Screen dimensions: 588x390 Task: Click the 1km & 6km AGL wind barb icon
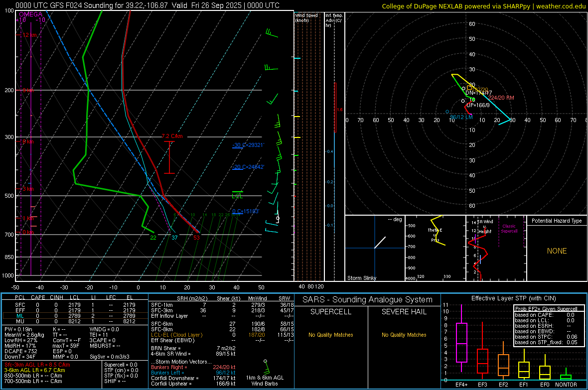click(266, 366)
